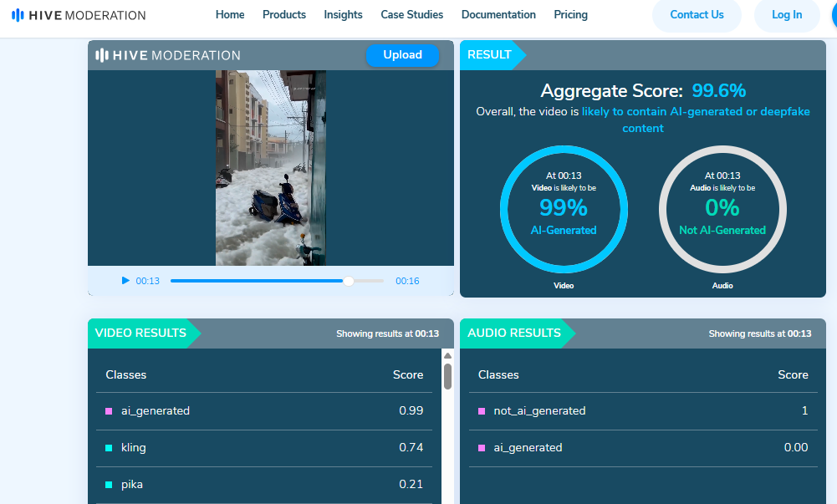Viewport: 837px width, 504px height.
Task: Click the Log In button
Action: pyautogui.click(x=786, y=15)
